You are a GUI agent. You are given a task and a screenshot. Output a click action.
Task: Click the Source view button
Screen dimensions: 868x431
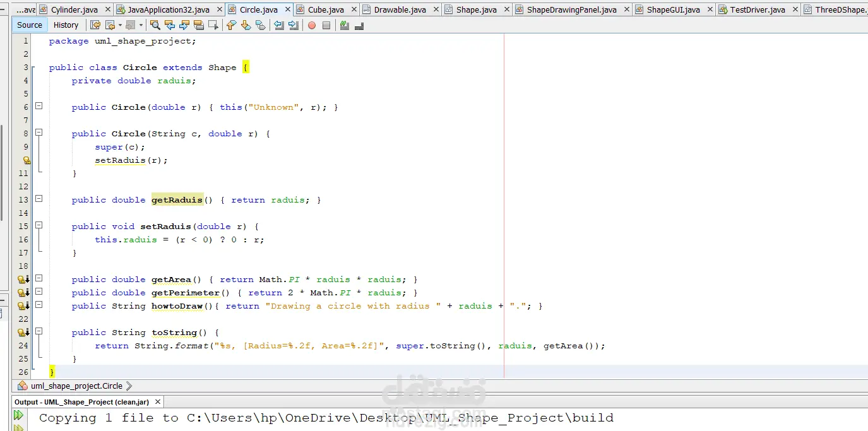point(30,25)
